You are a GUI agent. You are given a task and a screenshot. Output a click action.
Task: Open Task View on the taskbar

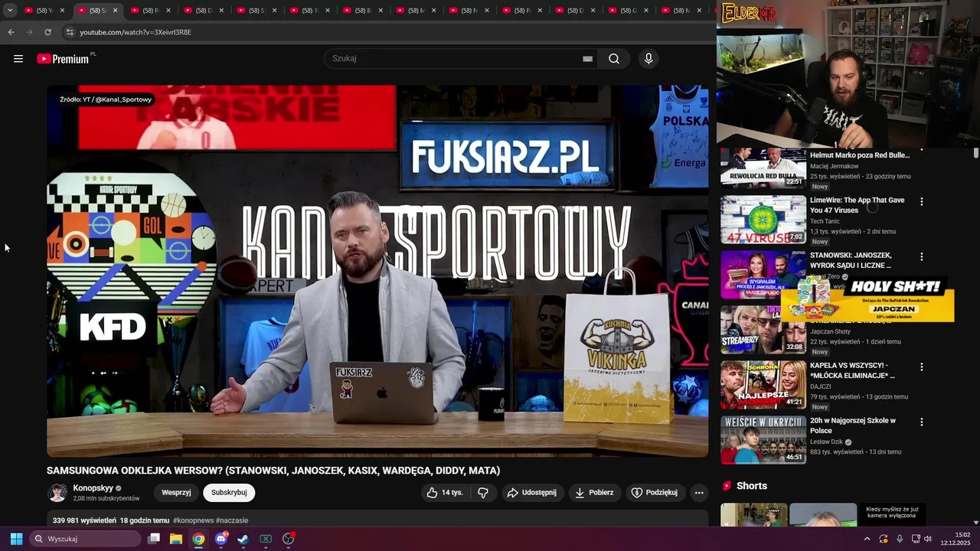[x=154, y=539]
